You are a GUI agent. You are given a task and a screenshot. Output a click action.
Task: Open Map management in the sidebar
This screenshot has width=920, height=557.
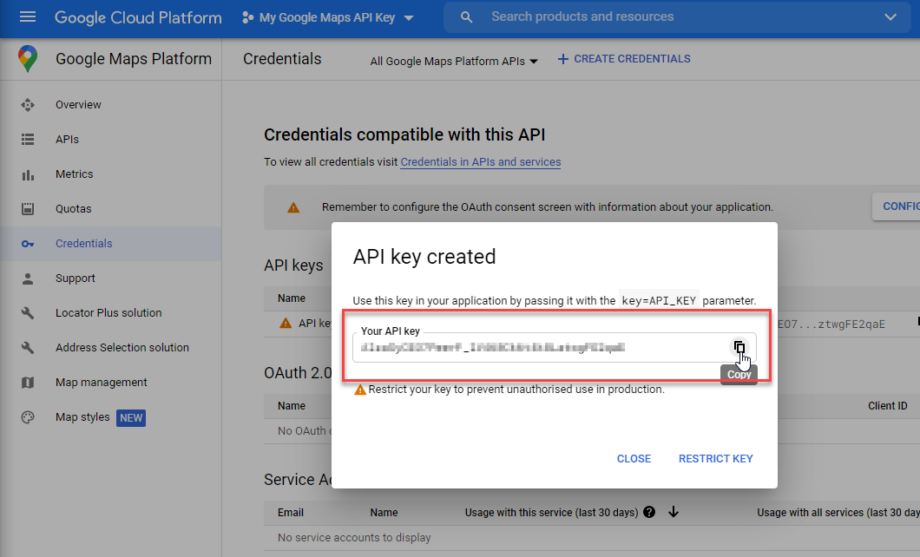[x=101, y=383]
